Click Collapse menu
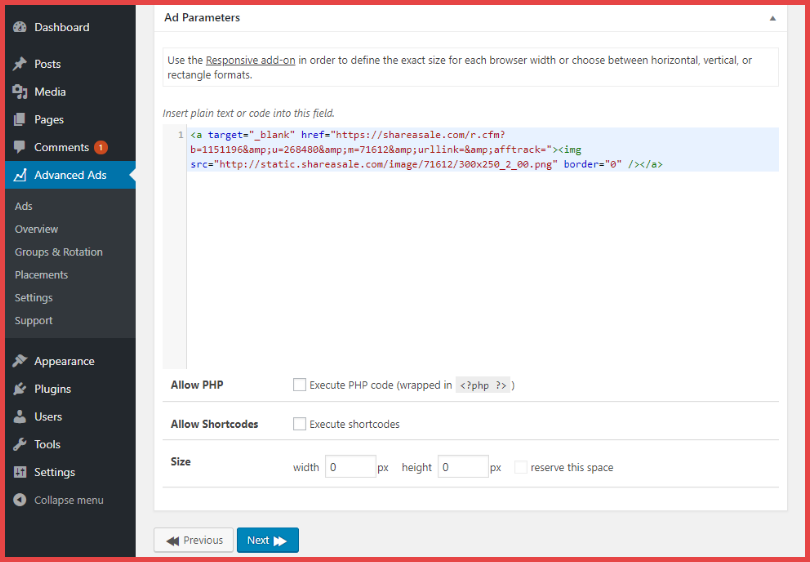 coord(70,500)
